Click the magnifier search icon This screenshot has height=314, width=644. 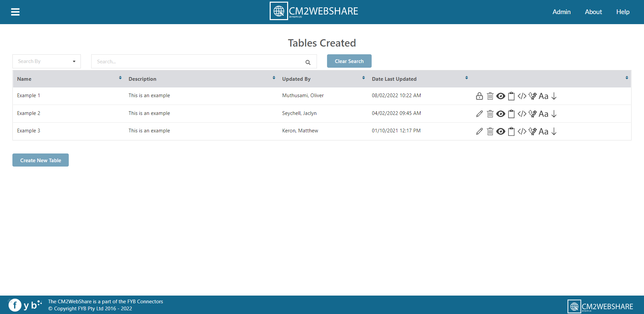coord(308,62)
